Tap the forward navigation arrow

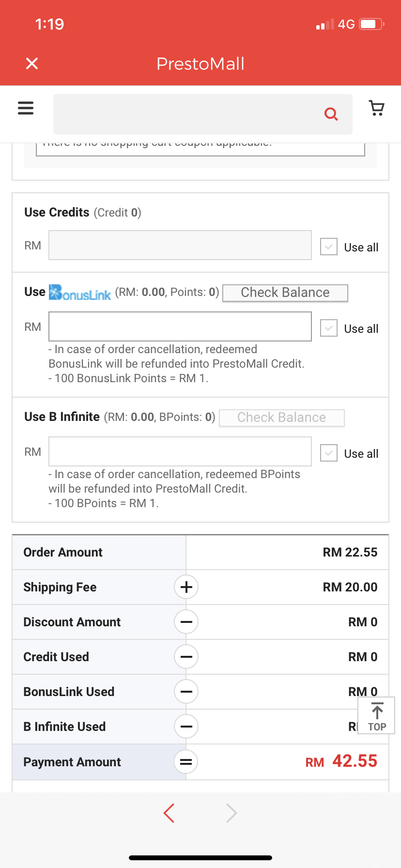pyautogui.click(x=231, y=813)
